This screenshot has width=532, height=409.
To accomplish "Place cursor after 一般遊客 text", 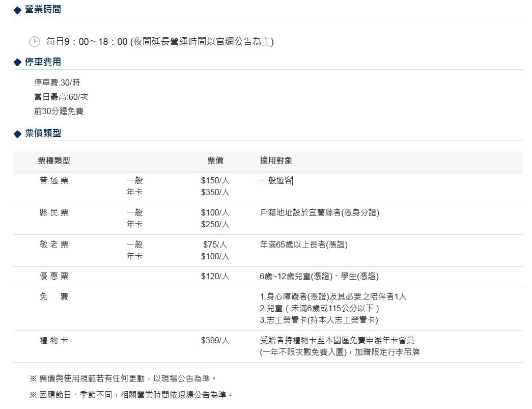I will click(292, 181).
